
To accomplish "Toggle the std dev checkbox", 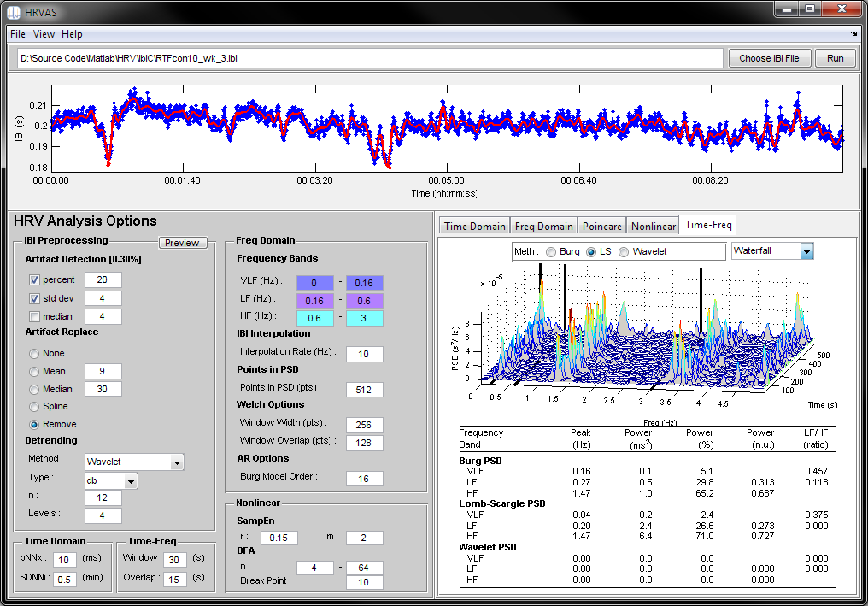I will pyautogui.click(x=35, y=298).
